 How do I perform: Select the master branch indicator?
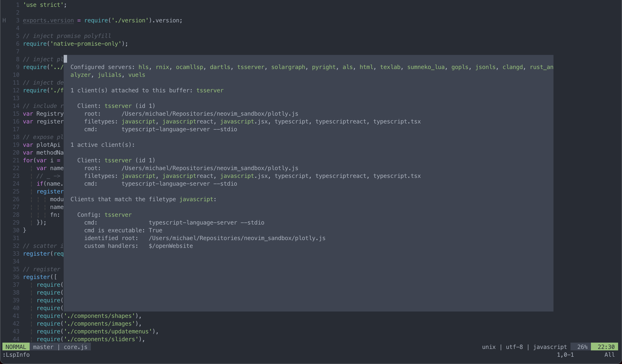[x=43, y=347]
